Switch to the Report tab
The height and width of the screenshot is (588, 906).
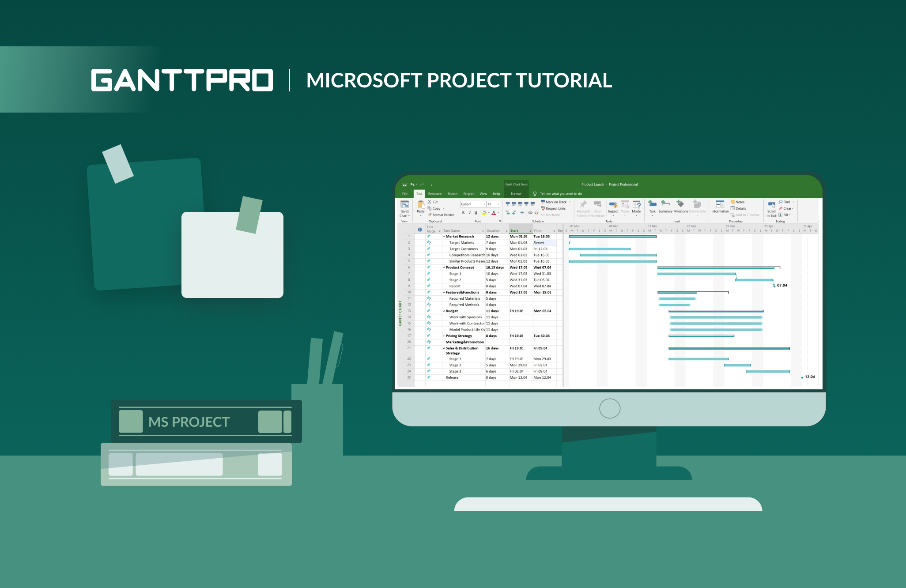coord(453,194)
